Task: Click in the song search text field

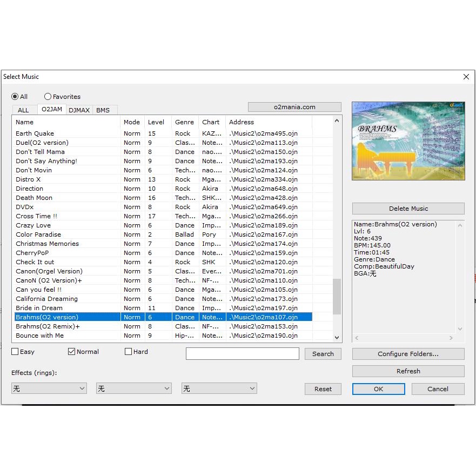Action: [x=242, y=354]
